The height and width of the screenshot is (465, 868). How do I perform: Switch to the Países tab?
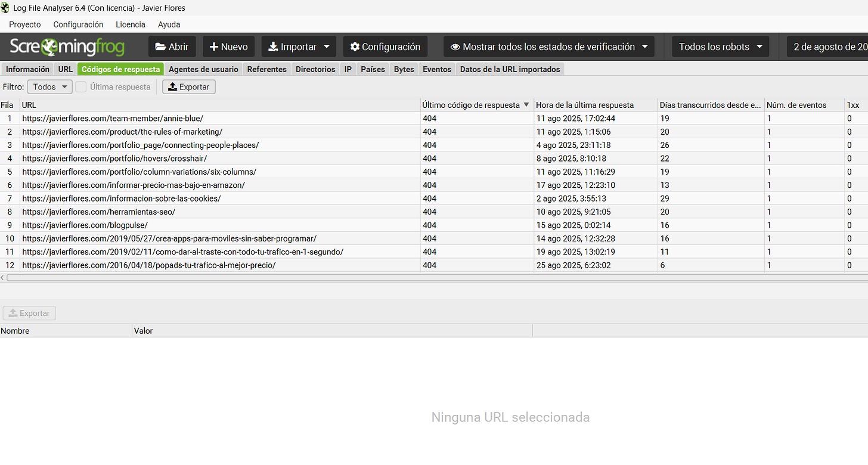(373, 69)
